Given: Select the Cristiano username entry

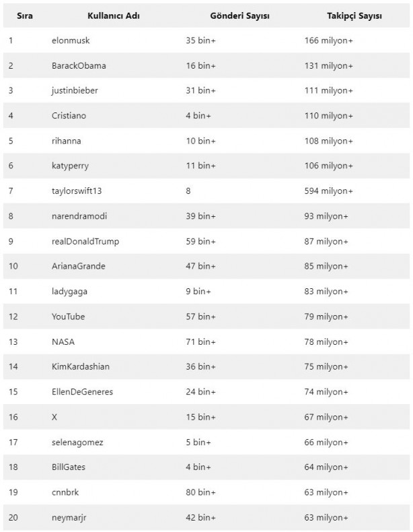Looking at the screenshot, I should [x=69, y=115].
